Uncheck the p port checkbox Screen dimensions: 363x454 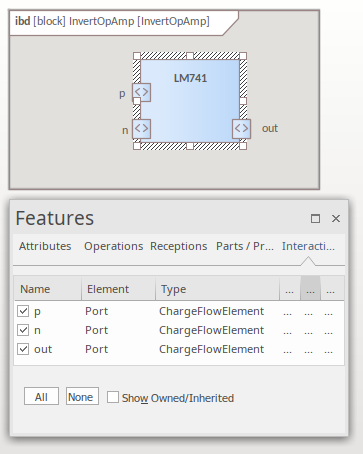pos(23,311)
